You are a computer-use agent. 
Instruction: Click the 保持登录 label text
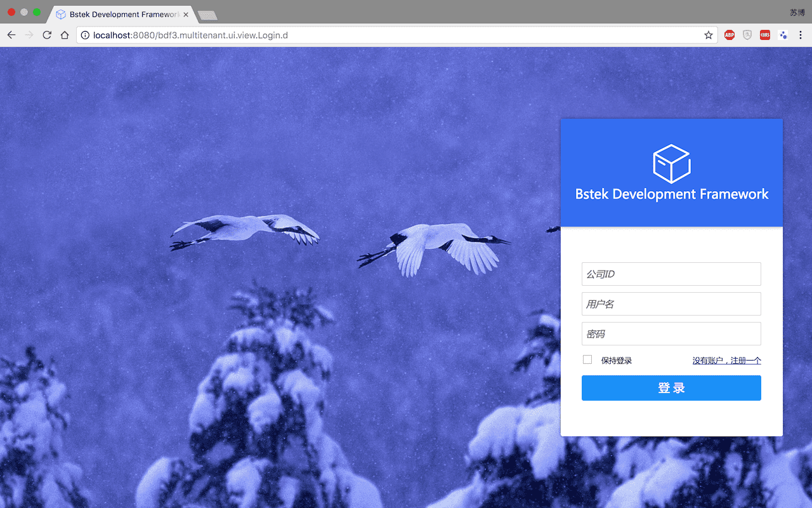(x=617, y=360)
